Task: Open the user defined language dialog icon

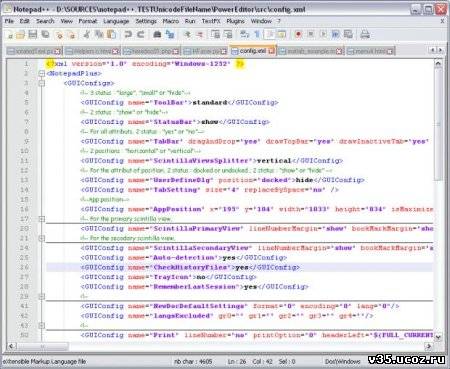Action: (x=282, y=34)
